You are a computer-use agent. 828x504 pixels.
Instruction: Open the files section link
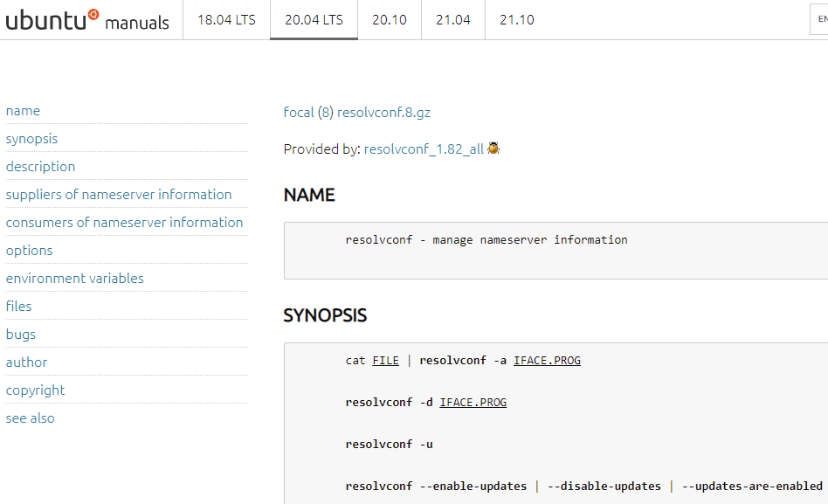pyautogui.click(x=19, y=307)
